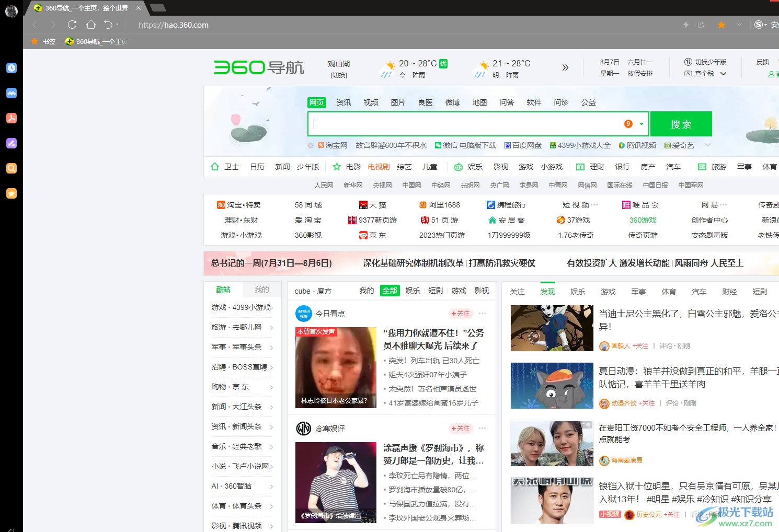Open 电视剧 highlighted nav link

[379, 167]
